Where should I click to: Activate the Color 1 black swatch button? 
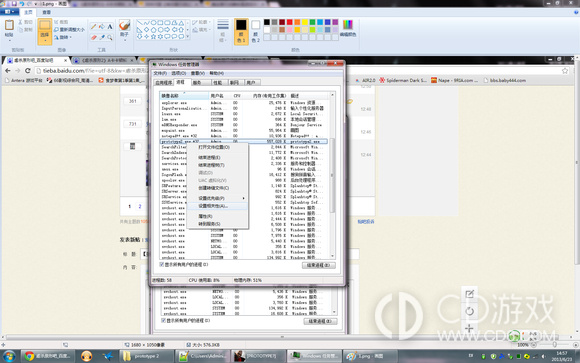[241, 31]
